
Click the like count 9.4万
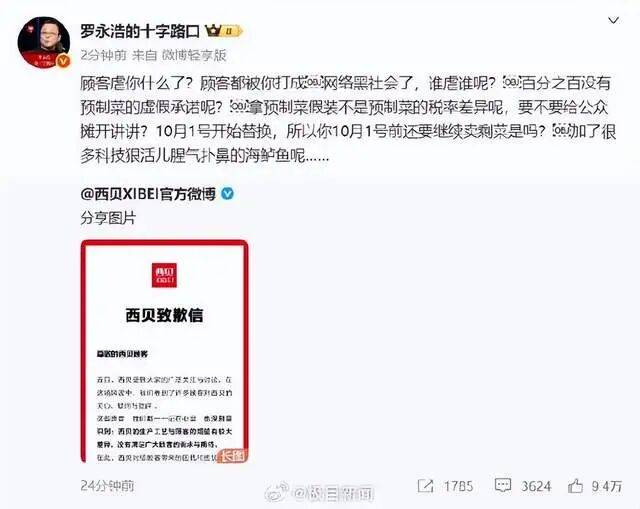607,486
